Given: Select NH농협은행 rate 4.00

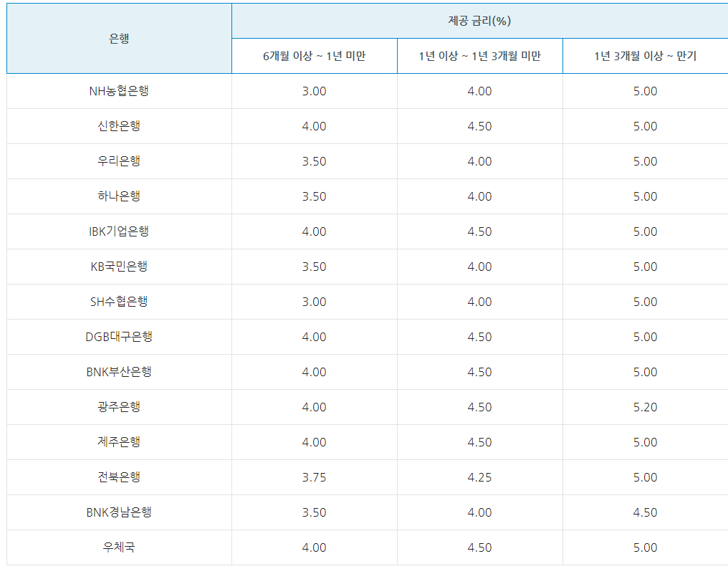Looking at the screenshot, I should click(479, 92).
